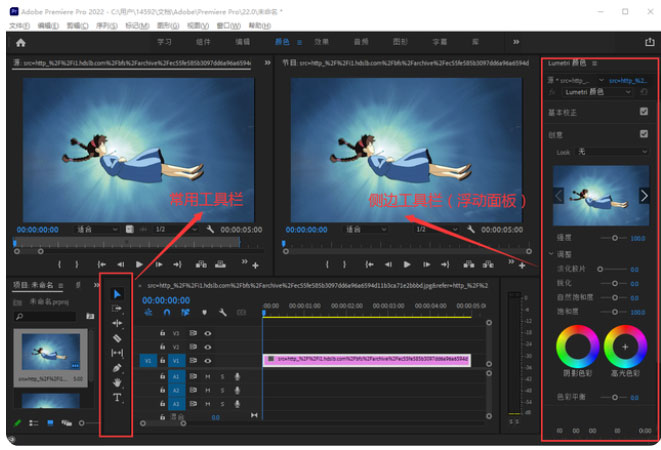Show next Look preview arrow
Viewport: 661px width, 450px height.
tap(644, 196)
